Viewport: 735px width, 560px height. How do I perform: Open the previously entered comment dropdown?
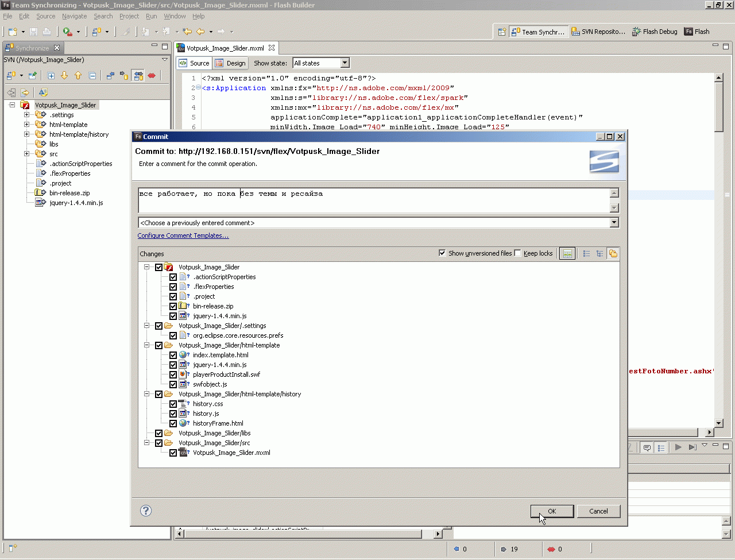coord(614,223)
